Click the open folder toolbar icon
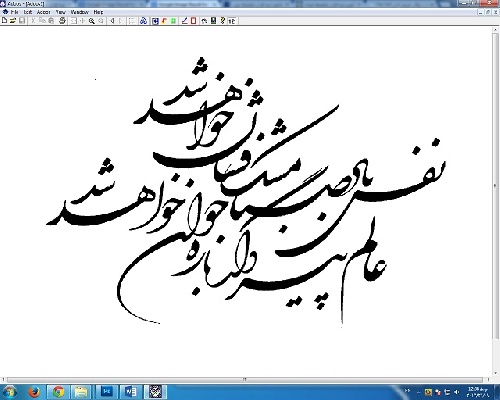The height and width of the screenshot is (400, 500). pyautogui.click(x=13, y=21)
